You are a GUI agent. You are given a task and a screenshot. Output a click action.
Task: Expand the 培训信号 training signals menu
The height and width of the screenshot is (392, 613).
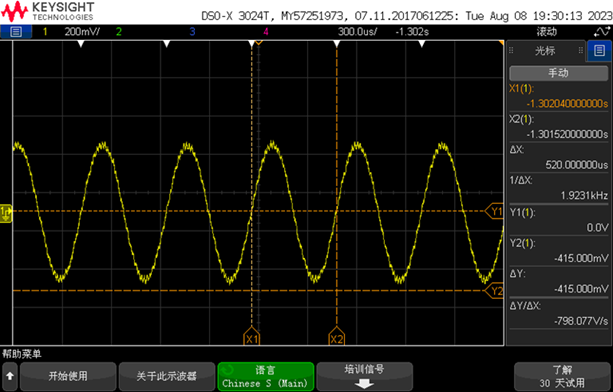[x=364, y=376]
